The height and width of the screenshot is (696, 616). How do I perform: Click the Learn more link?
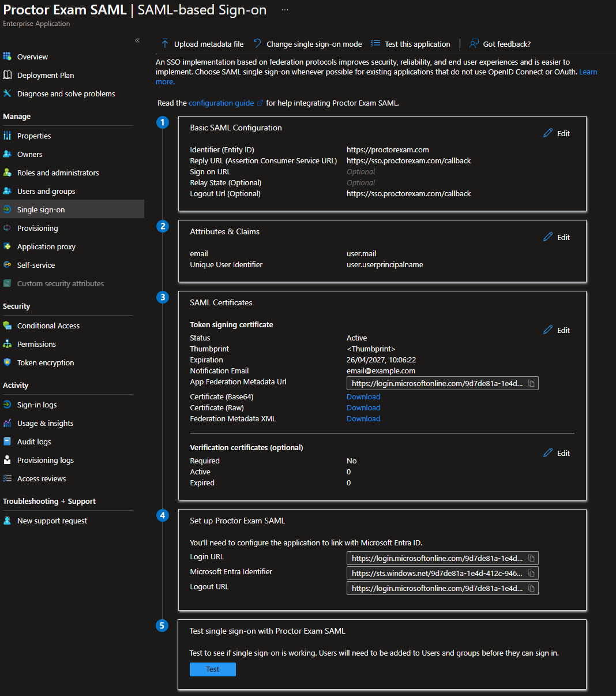[588, 72]
